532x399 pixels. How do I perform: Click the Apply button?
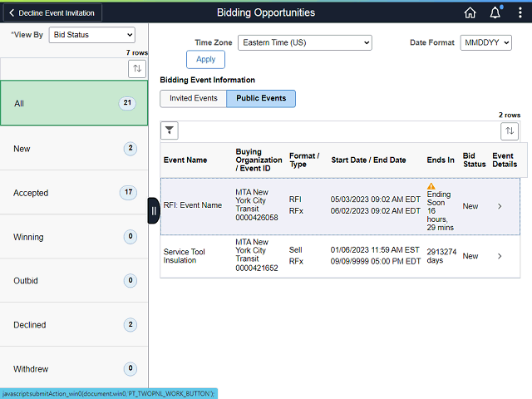click(205, 59)
